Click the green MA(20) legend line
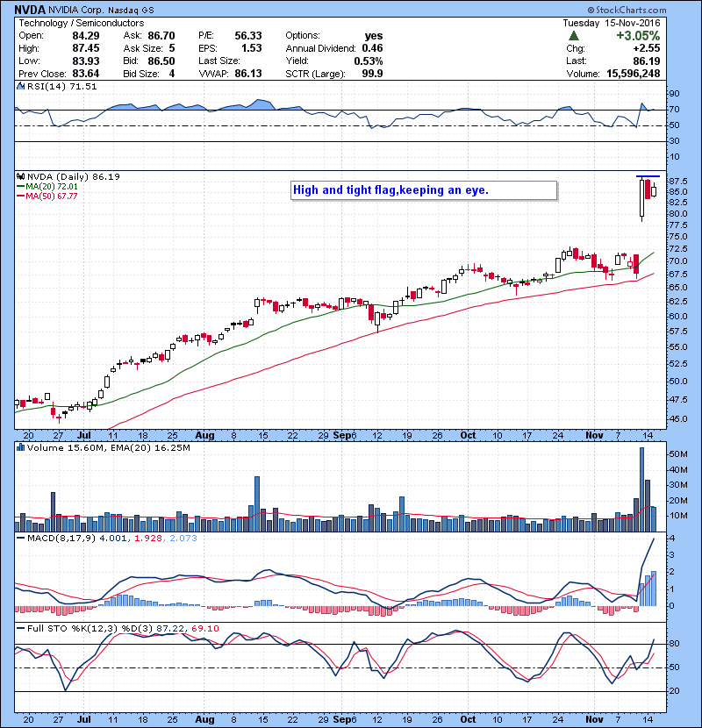Viewport: 702px width, 728px height. pos(21,186)
